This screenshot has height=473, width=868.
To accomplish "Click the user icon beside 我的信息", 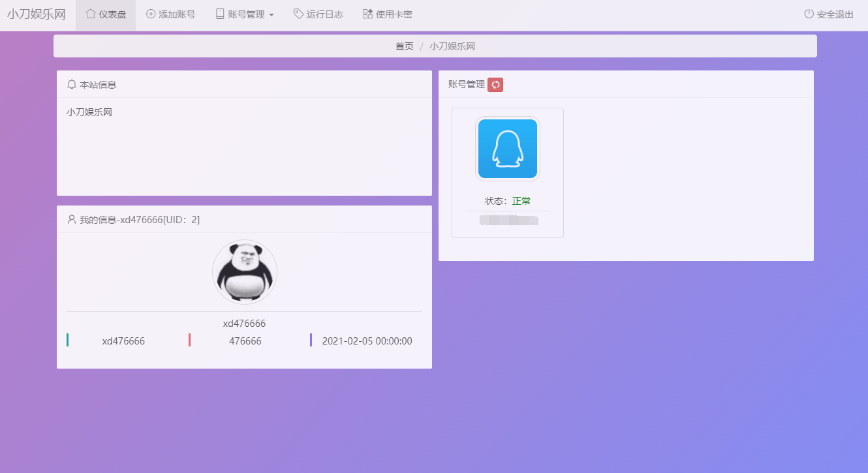I will [x=72, y=220].
